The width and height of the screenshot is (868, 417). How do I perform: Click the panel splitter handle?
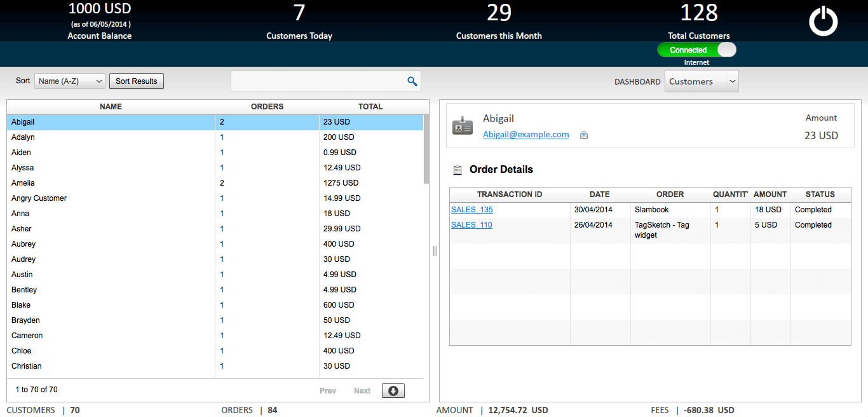[x=435, y=251]
